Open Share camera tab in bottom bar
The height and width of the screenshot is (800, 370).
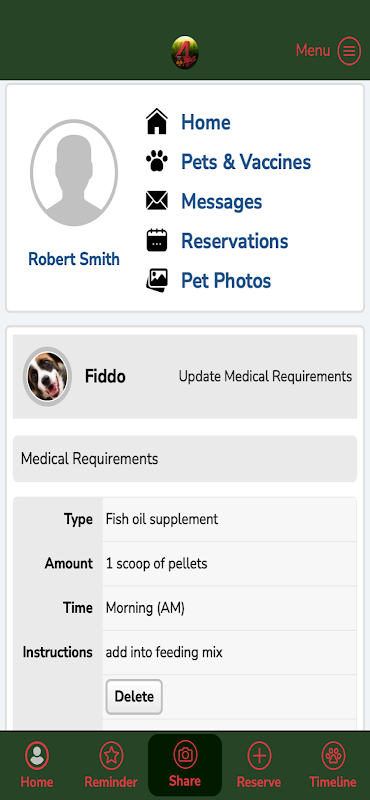(x=185, y=764)
